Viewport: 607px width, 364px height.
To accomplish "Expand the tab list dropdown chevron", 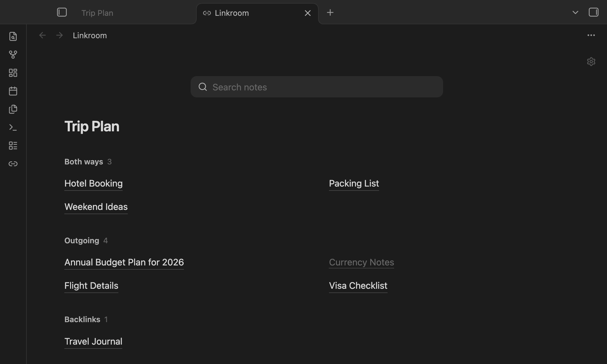I will (575, 12).
